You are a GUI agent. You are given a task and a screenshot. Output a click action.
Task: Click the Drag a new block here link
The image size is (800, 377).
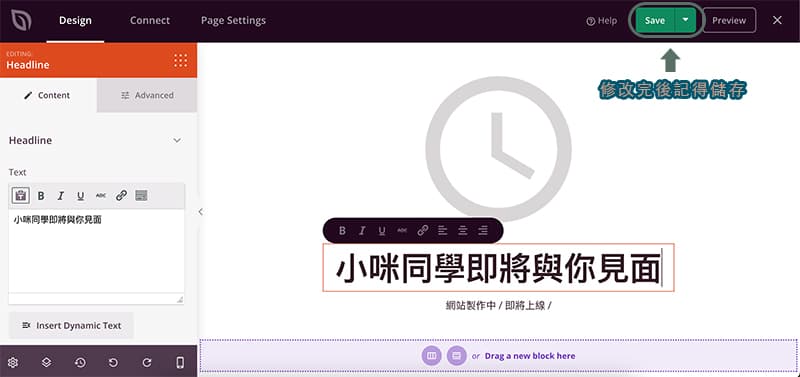(x=530, y=356)
